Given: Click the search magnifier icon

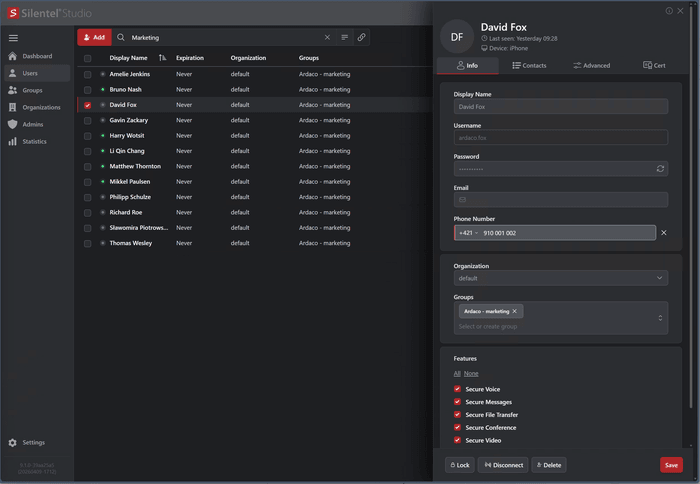Looking at the screenshot, I should 121,38.
